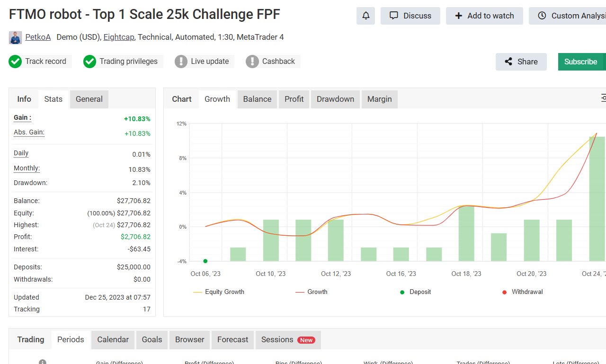The height and width of the screenshot is (364, 606).
Task: Click the tallest Oct 24 bar
Action: click(x=597, y=199)
